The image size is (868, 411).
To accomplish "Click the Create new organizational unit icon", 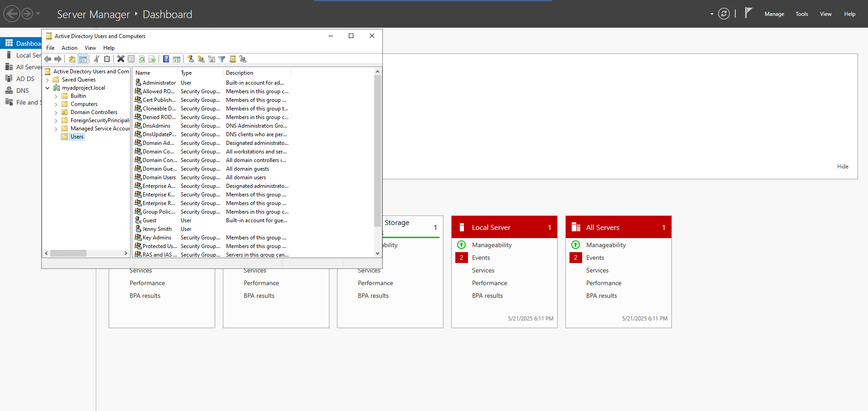I will pos(212,59).
